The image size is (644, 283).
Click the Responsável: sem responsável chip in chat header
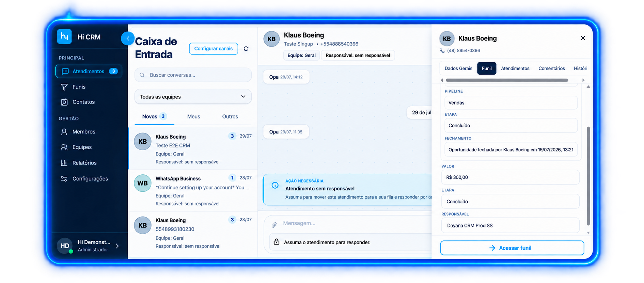pyautogui.click(x=358, y=55)
